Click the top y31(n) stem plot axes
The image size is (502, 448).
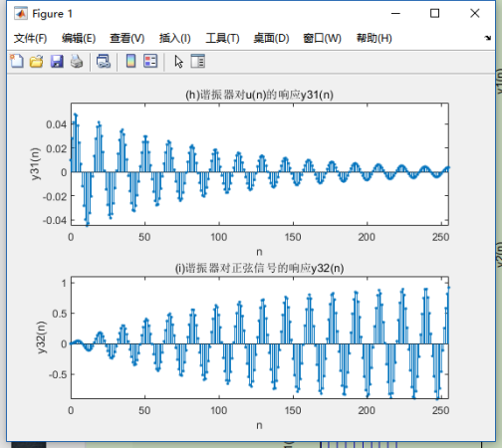tap(260, 164)
